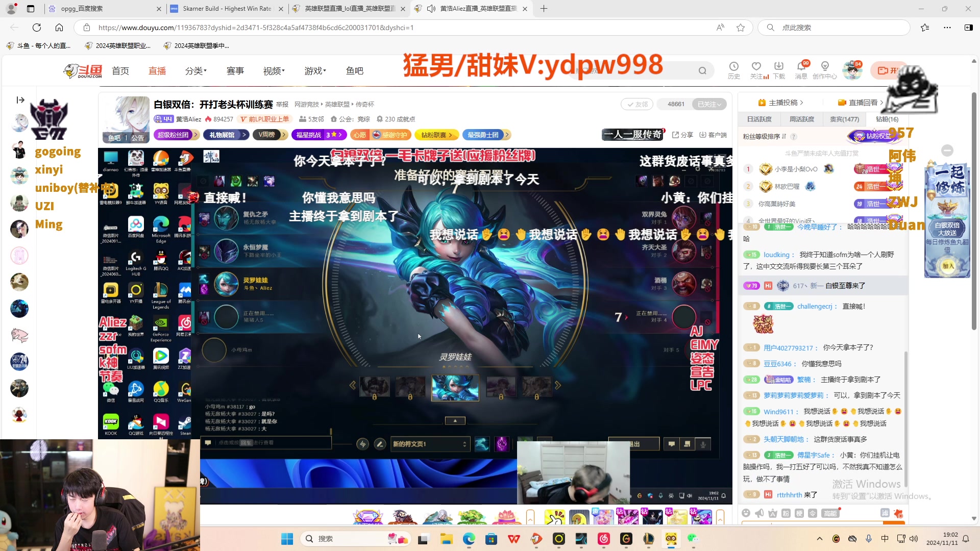980x551 pixels.
Task: Toggle the 友邻 neighbor checkmark button
Action: (x=637, y=104)
